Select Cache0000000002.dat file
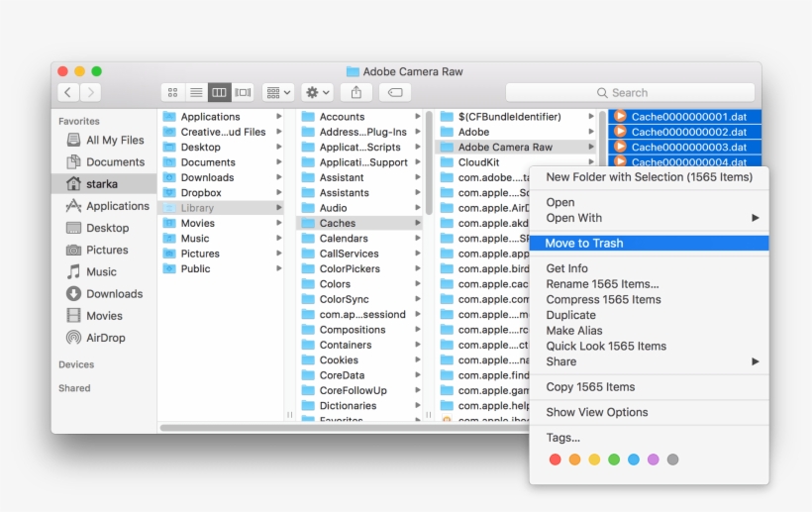The width and height of the screenshot is (812, 512). 684,132
